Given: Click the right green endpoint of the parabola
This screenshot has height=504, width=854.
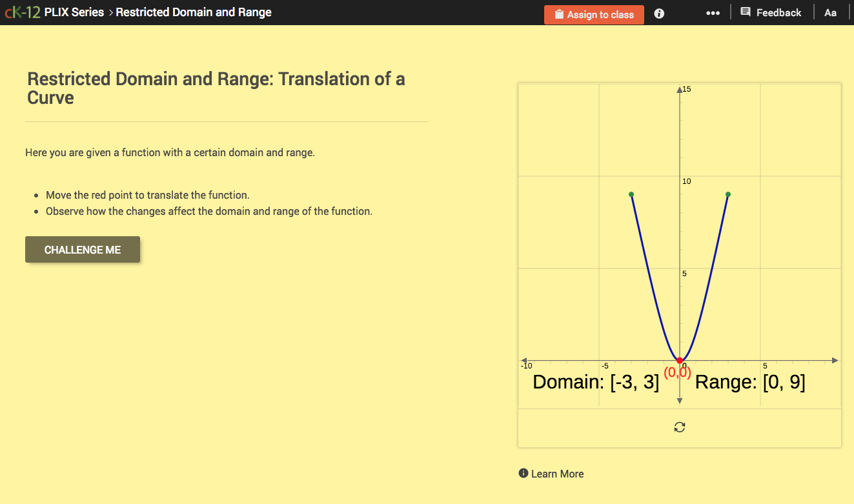Looking at the screenshot, I should (727, 193).
